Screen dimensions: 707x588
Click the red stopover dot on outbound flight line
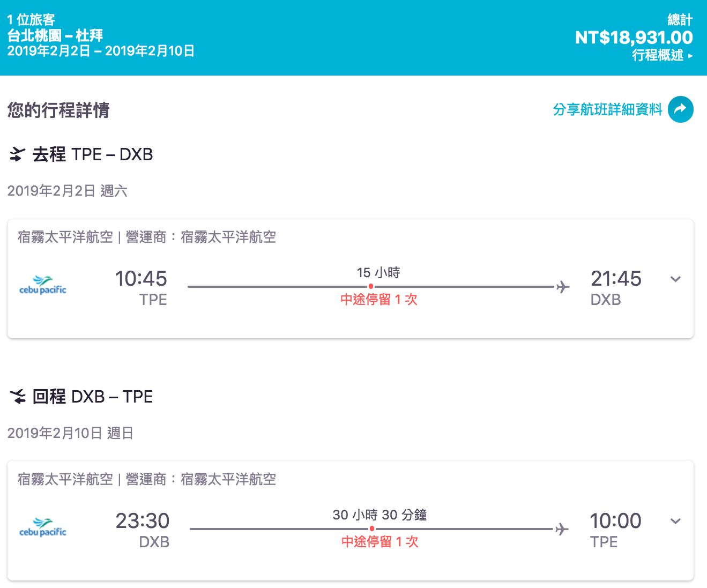pyautogui.click(x=370, y=287)
